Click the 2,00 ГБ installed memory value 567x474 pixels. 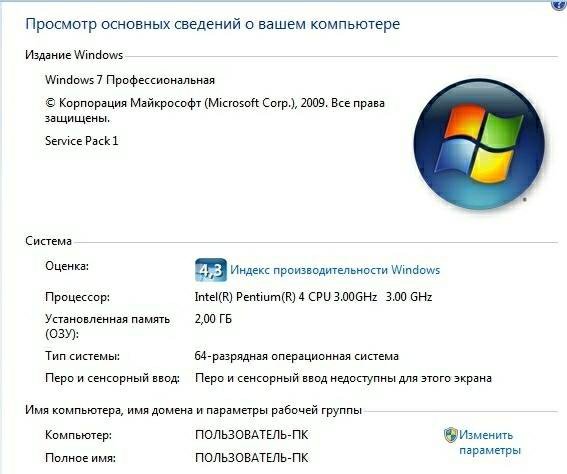tap(213, 319)
